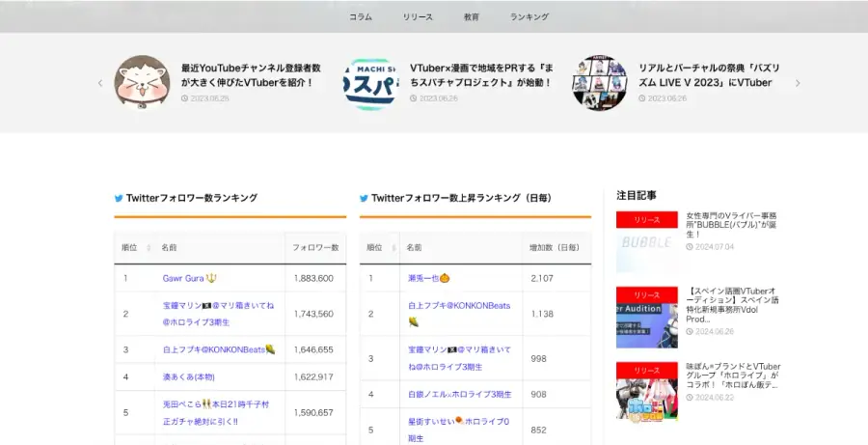Open 星街すいせい link in daily ranking
868x445 pixels.
[x=458, y=430]
